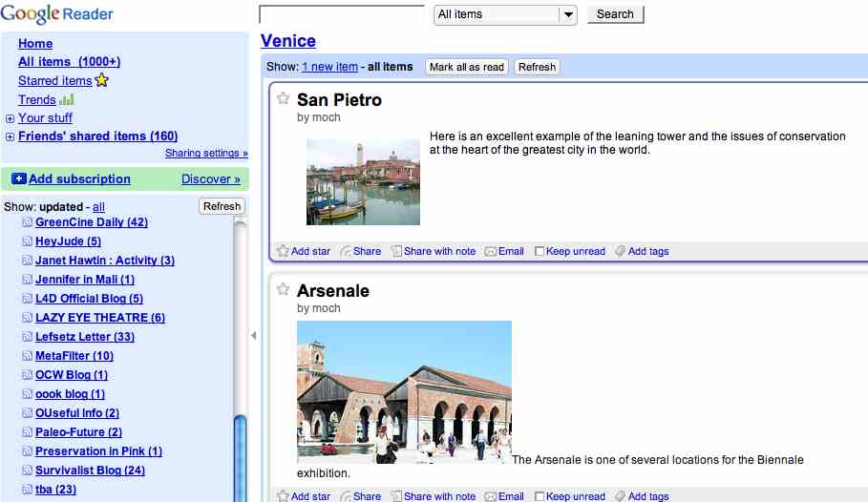Click the Google Reader logo

[x=57, y=13]
